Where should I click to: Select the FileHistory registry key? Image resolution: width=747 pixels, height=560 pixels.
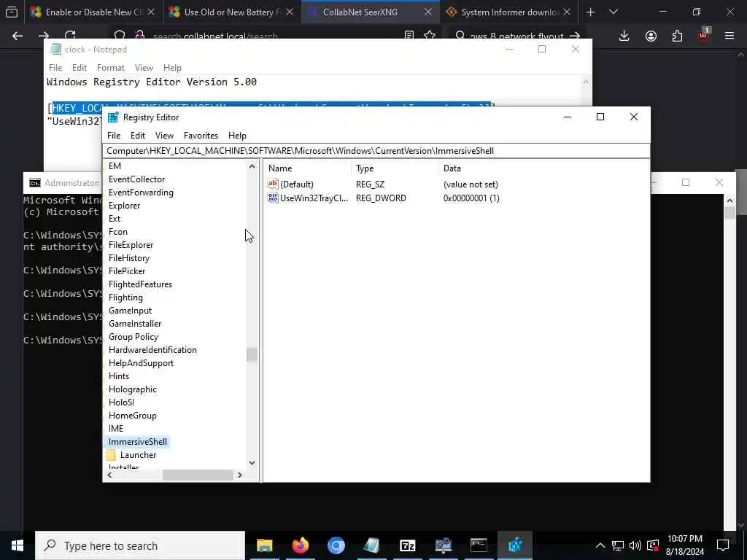(129, 258)
